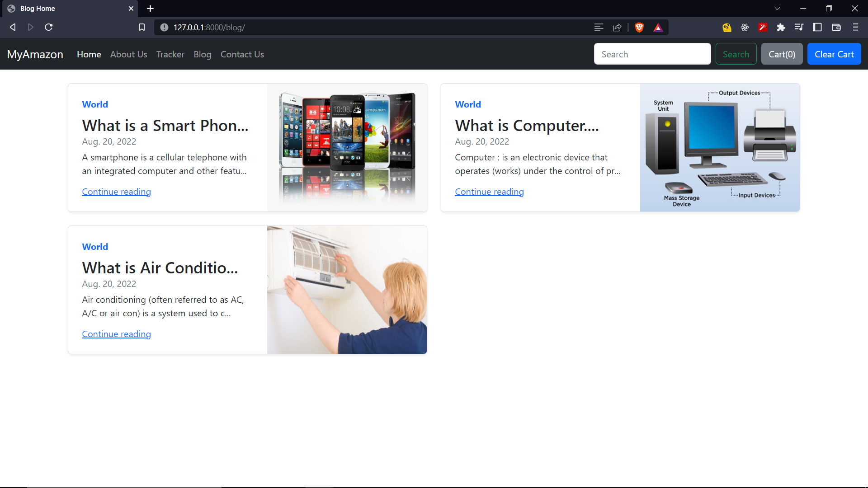
Task: Open the browser hamburger settings menu
Action: pos(855,27)
